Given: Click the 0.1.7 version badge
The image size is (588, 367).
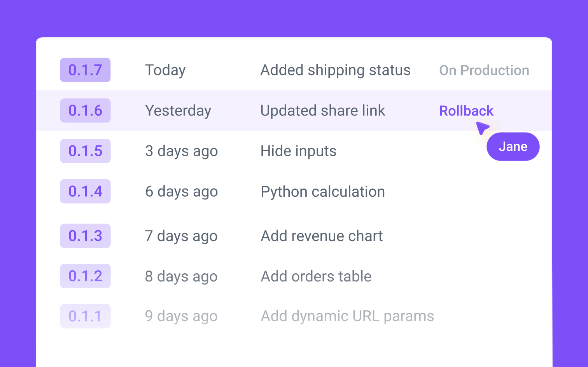Looking at the screenshot, I should [85, 70].
